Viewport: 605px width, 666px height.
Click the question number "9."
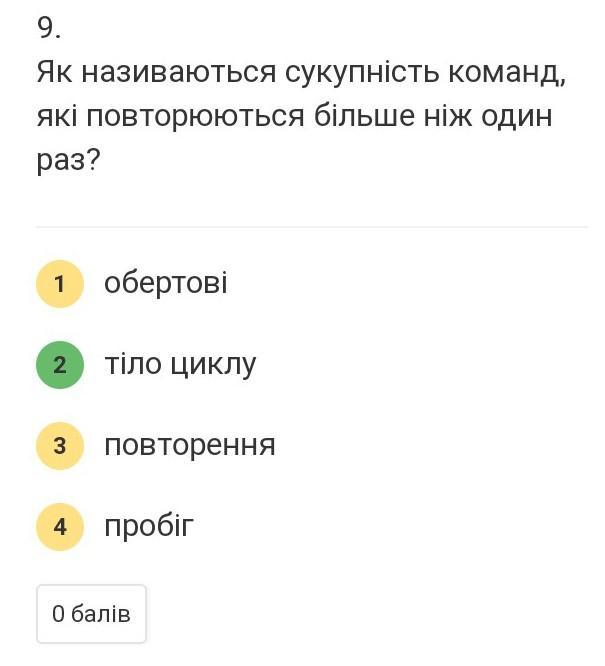(x=49, y=28)
